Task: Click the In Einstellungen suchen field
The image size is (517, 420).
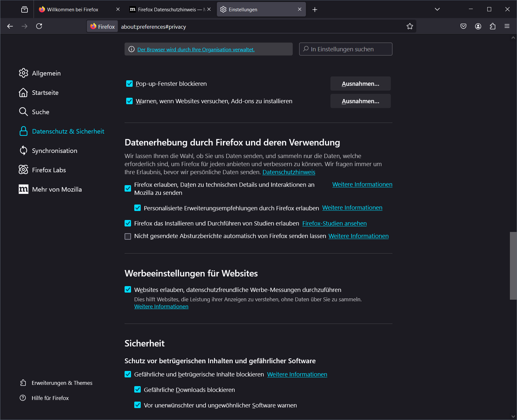Action: point(346,49)
